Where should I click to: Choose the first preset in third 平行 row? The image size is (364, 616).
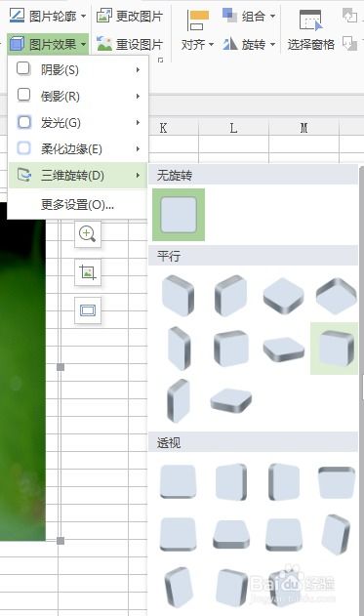179,400
